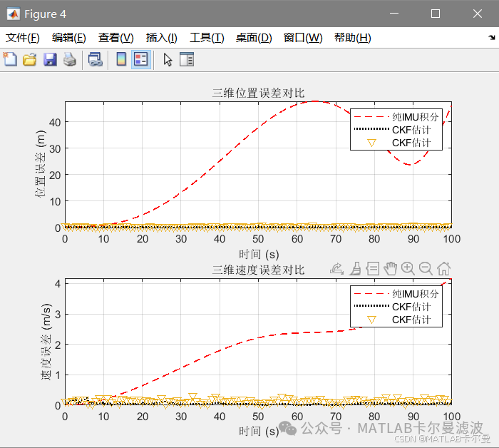Toggle the Insert Colorbar toolbar button
This screenshot has height=448, width=499.
coord(121,59)
